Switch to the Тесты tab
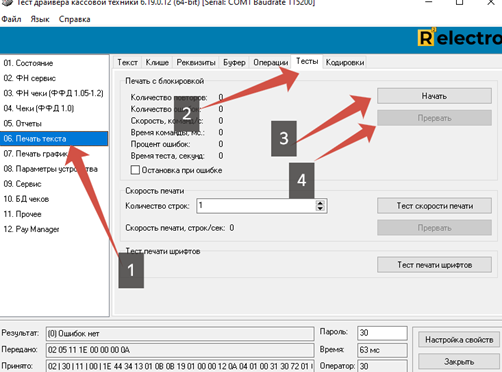This screenshot has width=502, height=372. [x=307, y=61]
